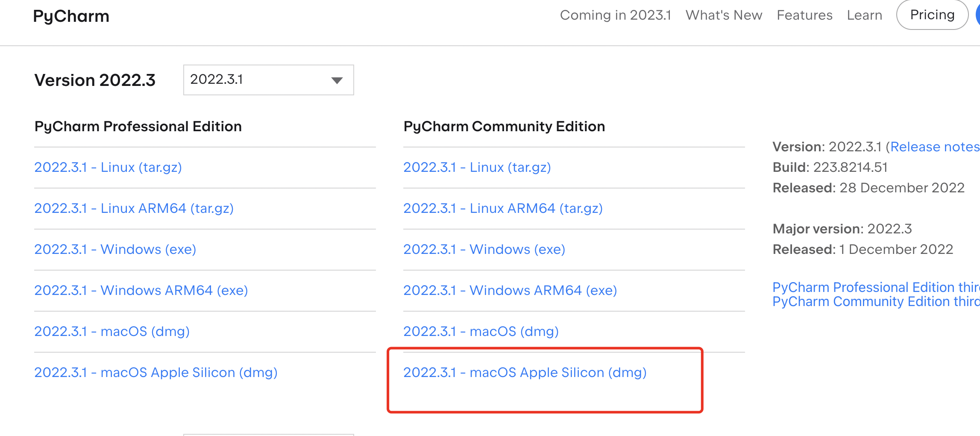The height and width of the screenshot is (436, 980).
Task: Select 'PyCharm Community Edition' heading
Action: [x=504, y=127]
